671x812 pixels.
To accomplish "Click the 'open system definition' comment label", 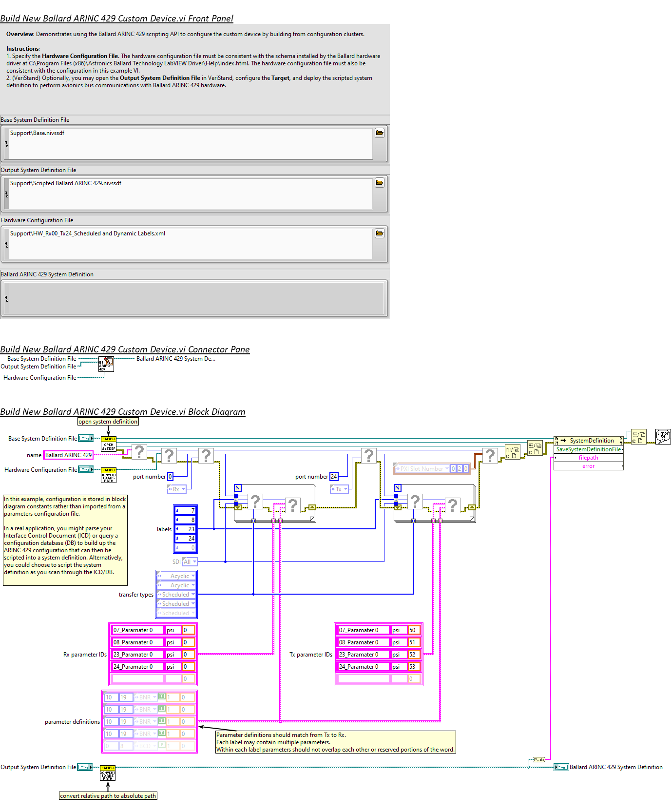I will click(108, 422).
